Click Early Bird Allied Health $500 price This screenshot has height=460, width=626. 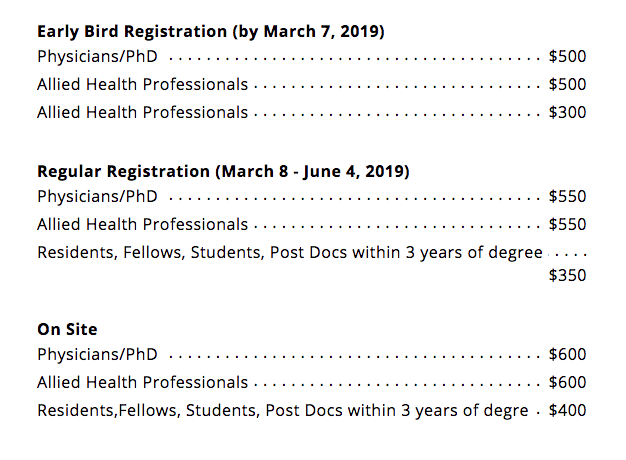point(567,85)
